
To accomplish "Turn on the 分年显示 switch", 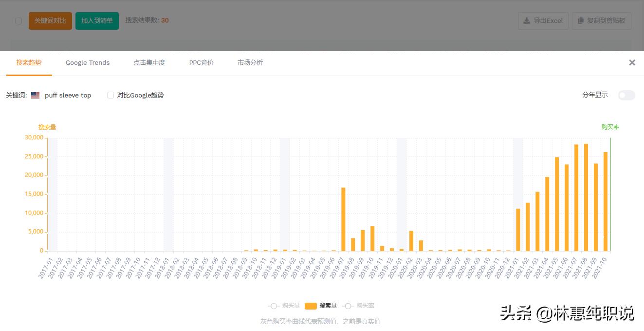I will click(x=626, y=95).
